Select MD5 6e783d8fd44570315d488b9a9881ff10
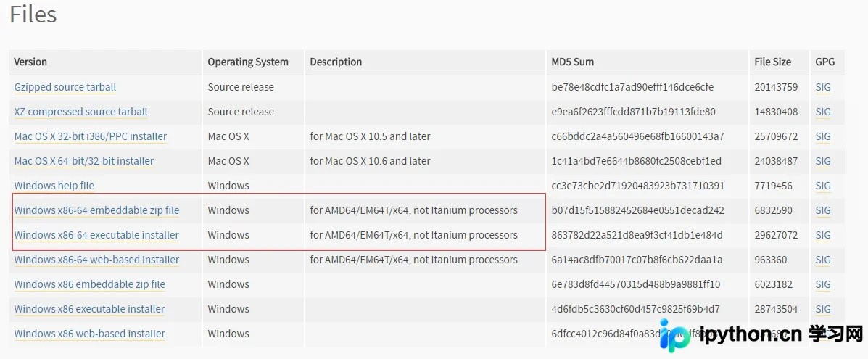Viewport: 868px width, 359px height. [x=636, y=284]
